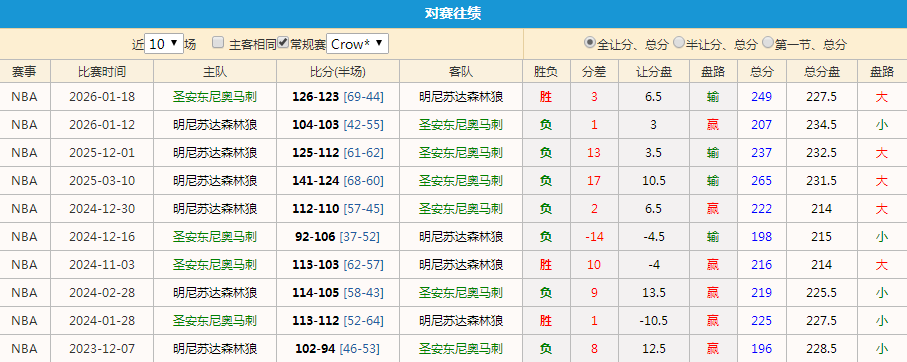
Task: Click the 胜负 column header
Action: [546, 72]
